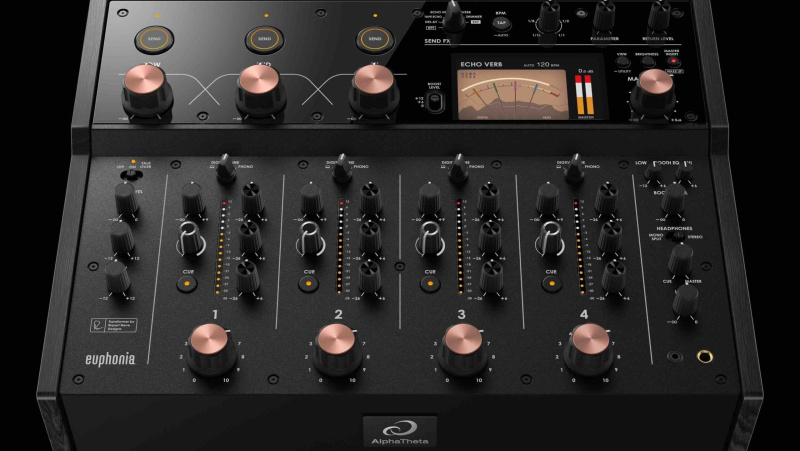The height and width of the screenshot is (451, 800).
Task: Click the copper middle isolator knob
Action: point(260,90)
